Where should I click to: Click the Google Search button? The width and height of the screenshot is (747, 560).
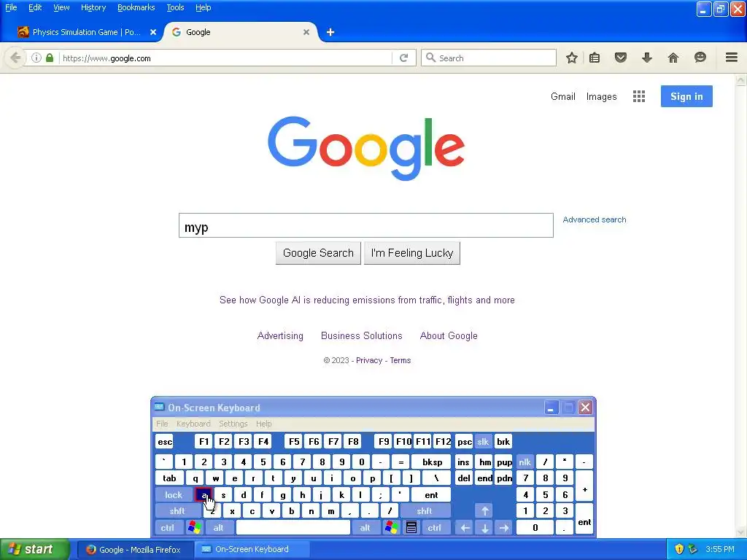pos(318,253)
